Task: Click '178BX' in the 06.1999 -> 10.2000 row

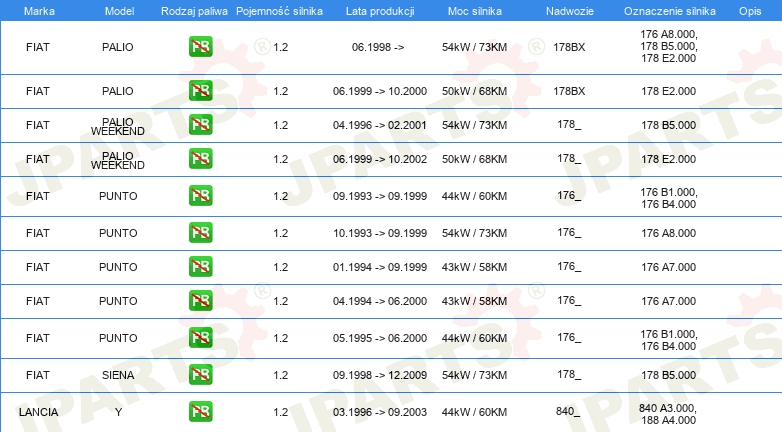Action: click(x=569, y=91)
